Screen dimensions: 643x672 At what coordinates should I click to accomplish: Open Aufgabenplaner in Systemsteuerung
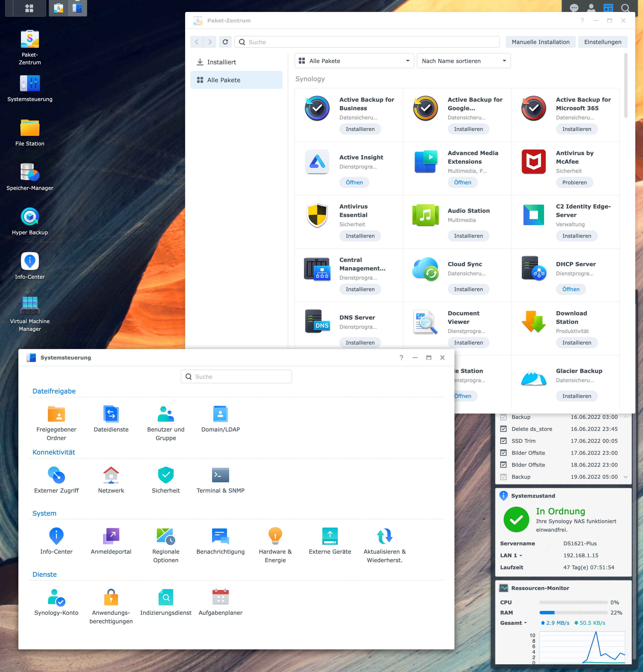(220, 597)
